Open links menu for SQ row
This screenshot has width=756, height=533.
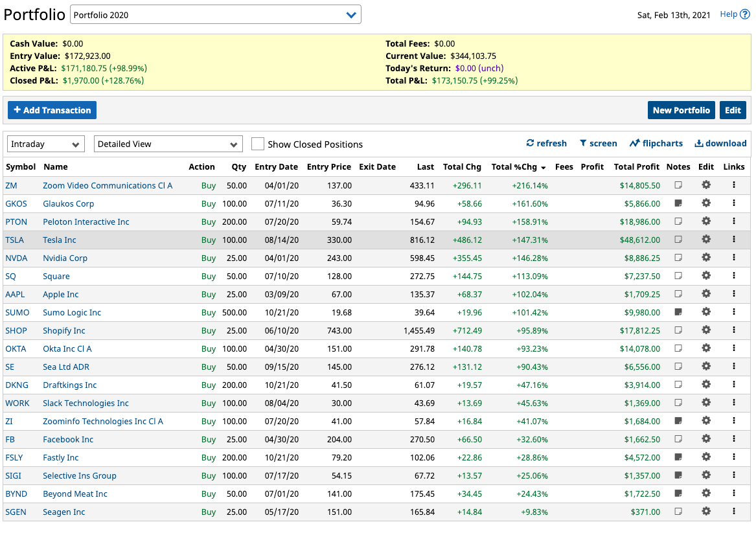(x=734, y=276)
